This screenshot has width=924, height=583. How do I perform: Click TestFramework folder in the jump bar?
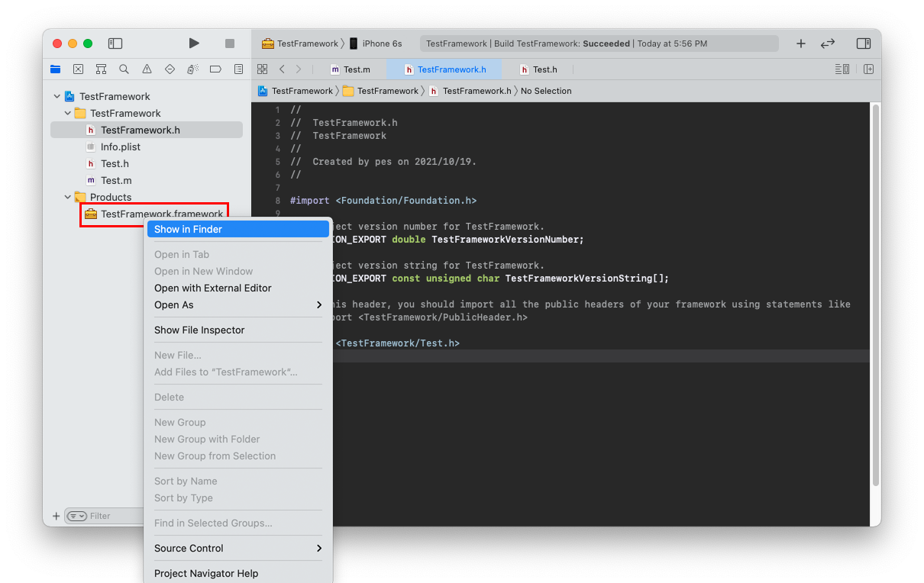point(381,91)
